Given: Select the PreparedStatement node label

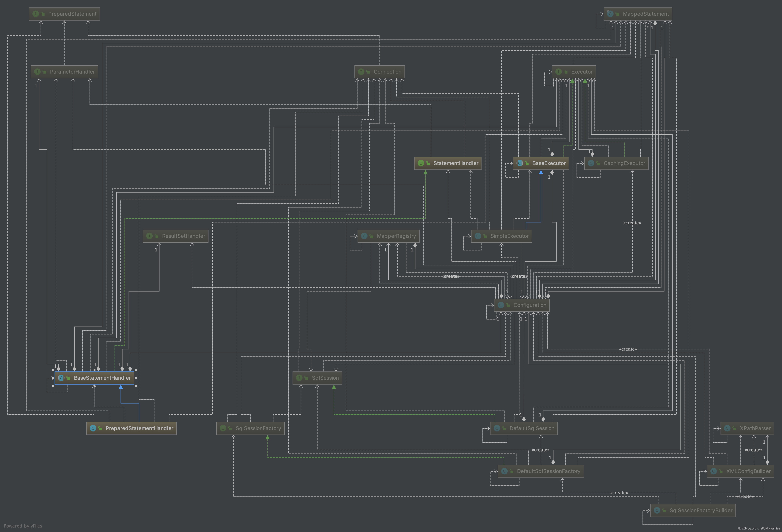Looking at the screenshot, I should (x=72, y=14).
